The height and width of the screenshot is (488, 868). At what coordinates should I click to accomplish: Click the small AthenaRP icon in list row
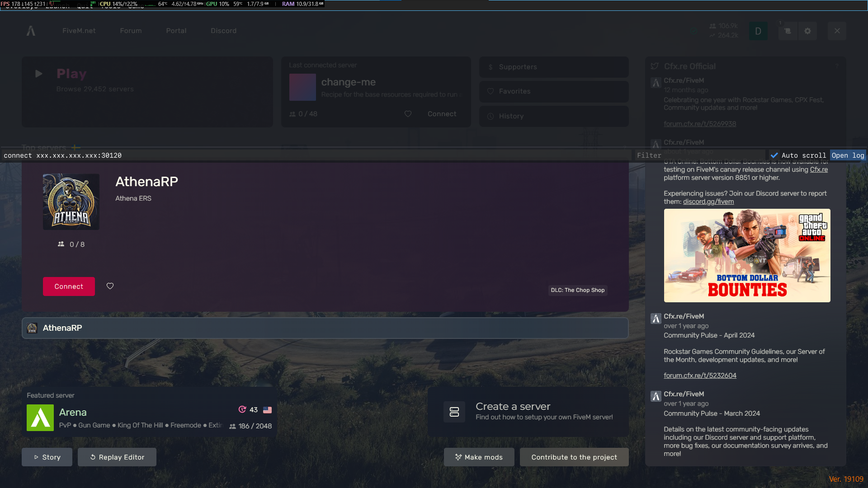32,328
